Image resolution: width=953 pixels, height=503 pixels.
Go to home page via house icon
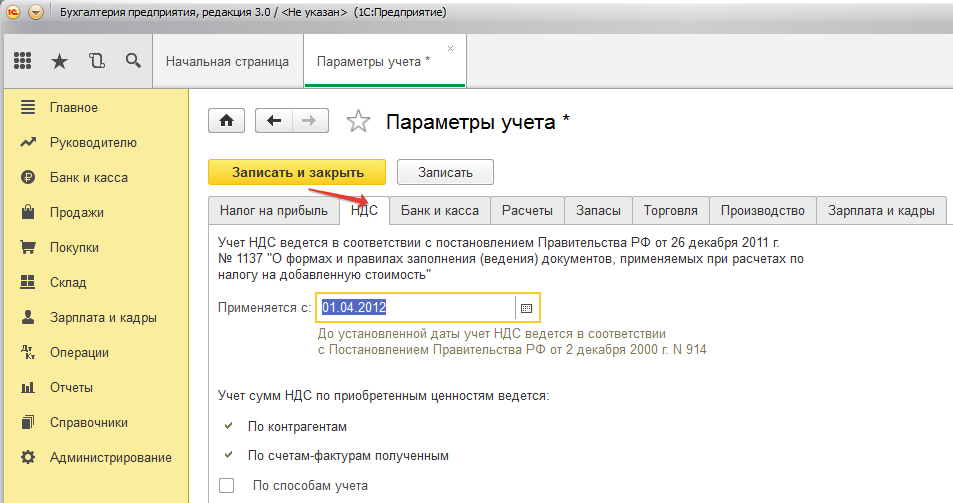[x=226, y=121]
